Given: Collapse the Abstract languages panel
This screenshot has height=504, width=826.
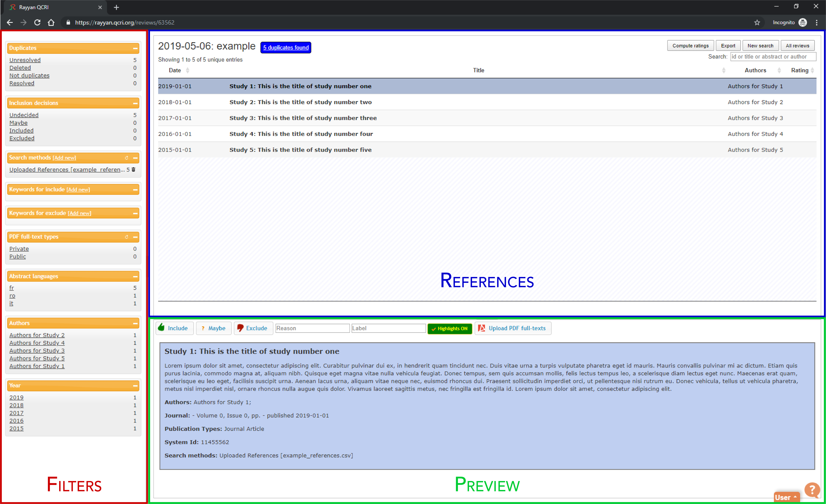Looking at the screenshot, I should [135, 276].
